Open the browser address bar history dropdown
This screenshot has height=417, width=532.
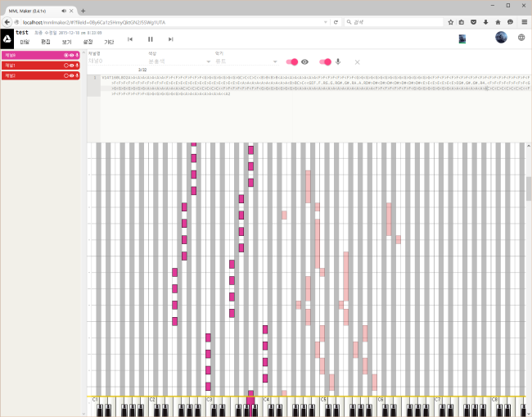325,22
